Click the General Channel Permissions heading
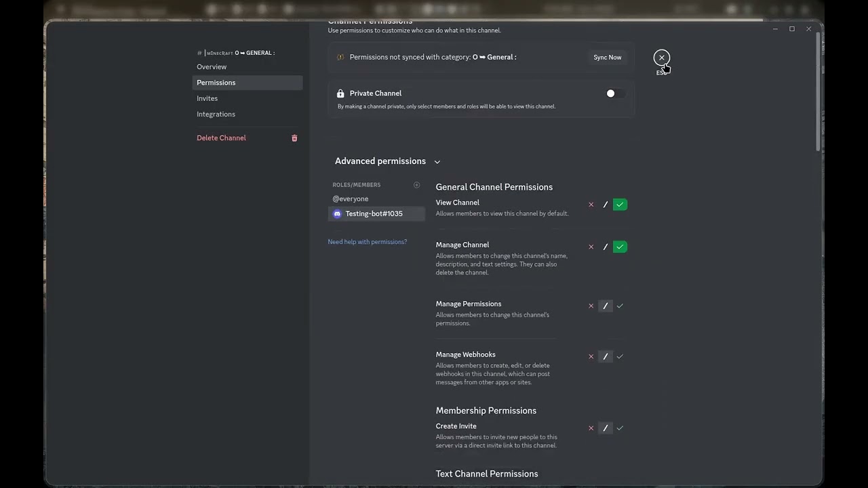The height and width of the screenshot is (488, 868). click(x=494, y=187)
